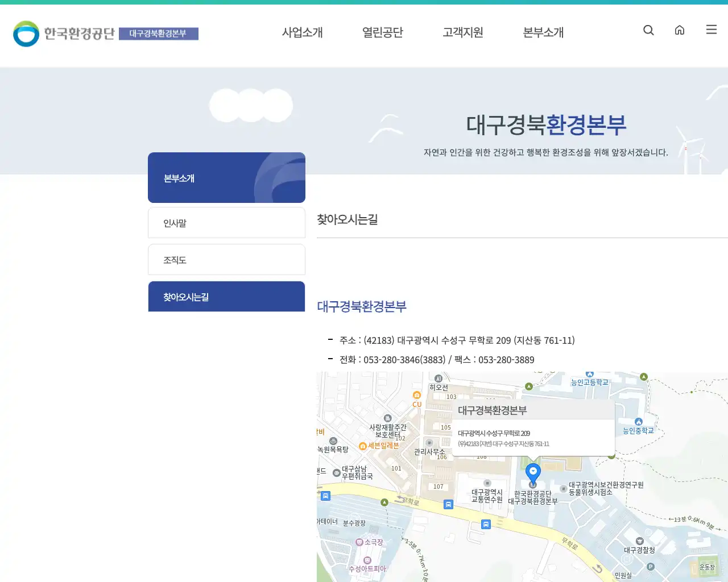Click the search magnifier icon in the header
The height and width of the screenshot is (582, 728).
coord(648,30)
